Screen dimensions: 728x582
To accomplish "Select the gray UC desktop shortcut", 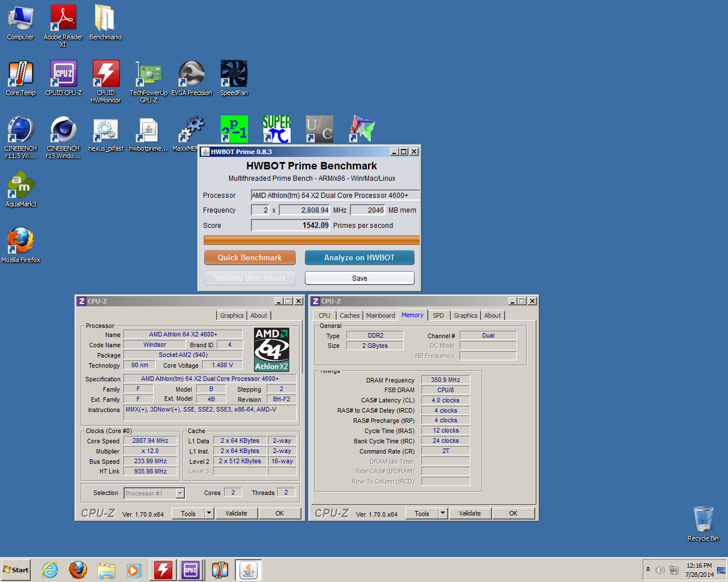I will click(319, 129).
